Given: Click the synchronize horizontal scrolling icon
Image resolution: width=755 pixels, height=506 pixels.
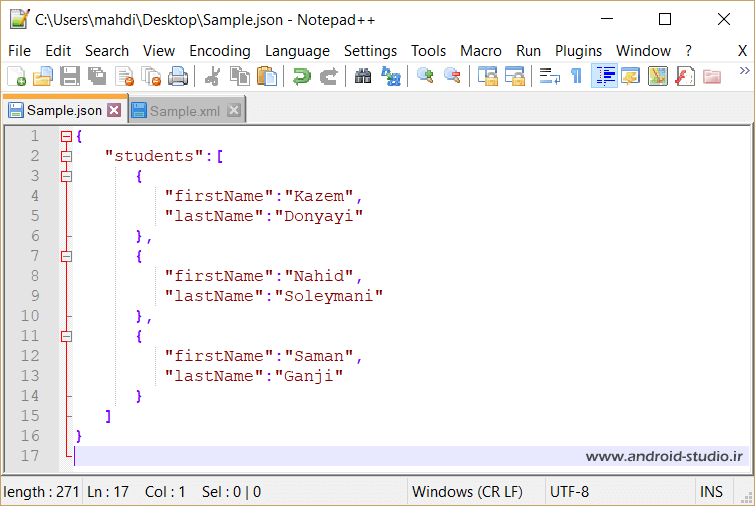Looking at the screenshot, I should coord(514,77).
